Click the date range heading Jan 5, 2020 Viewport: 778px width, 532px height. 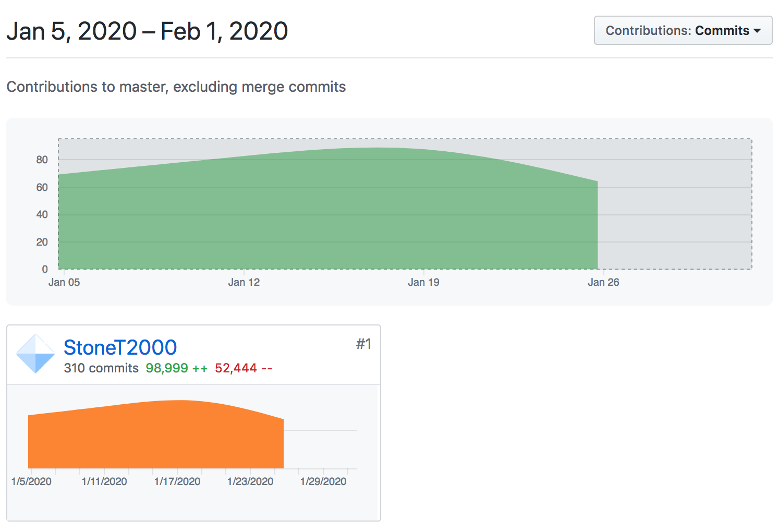(x=71, y=31)
